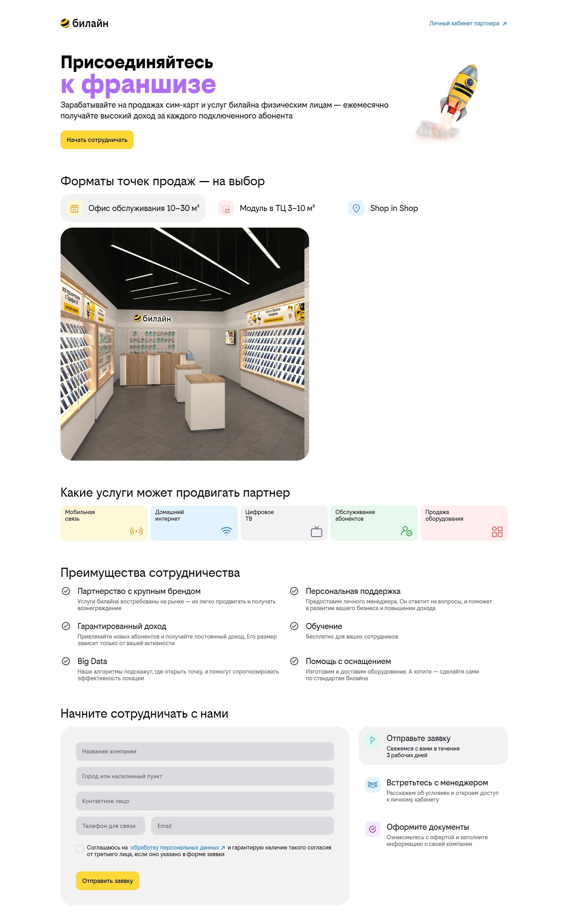This screenshot has width=568, height=924.
Task: Click the Обучение heading
Action: [x=324, y=626]
